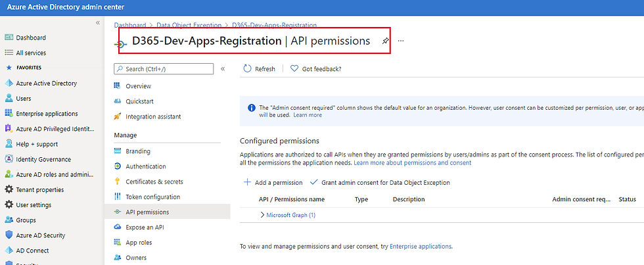
Task: Click Dashboard breadcrumb link
Action: pos(130,25)
